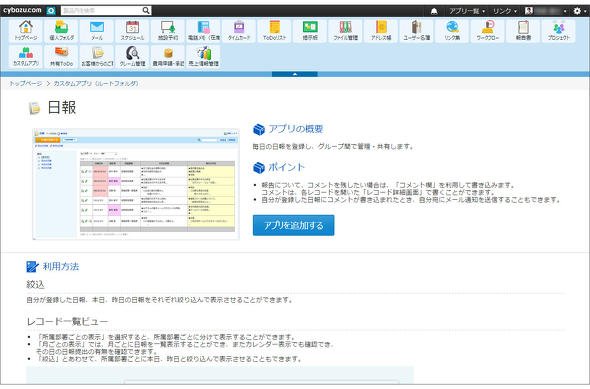The width and height of the screenshot is (590, 389).
Task: Click the 日報 app preview thumbnail
Action: tap(136, 184)
